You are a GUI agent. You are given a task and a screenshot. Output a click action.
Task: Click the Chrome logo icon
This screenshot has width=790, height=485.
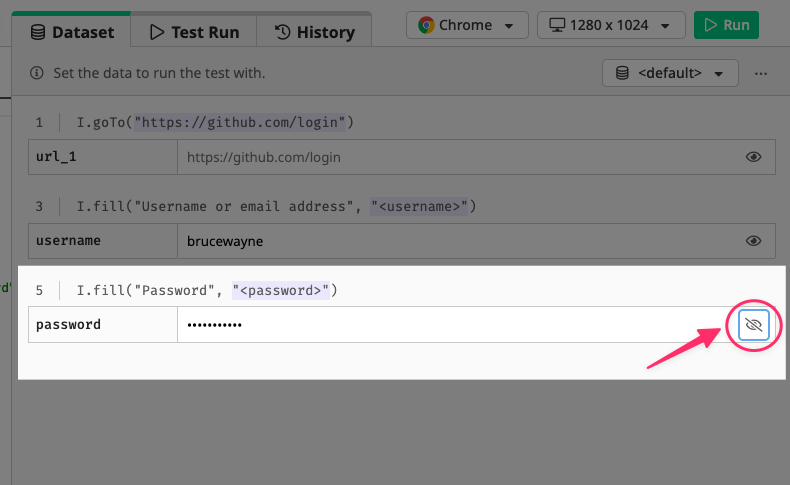click(x=426, y=25)
